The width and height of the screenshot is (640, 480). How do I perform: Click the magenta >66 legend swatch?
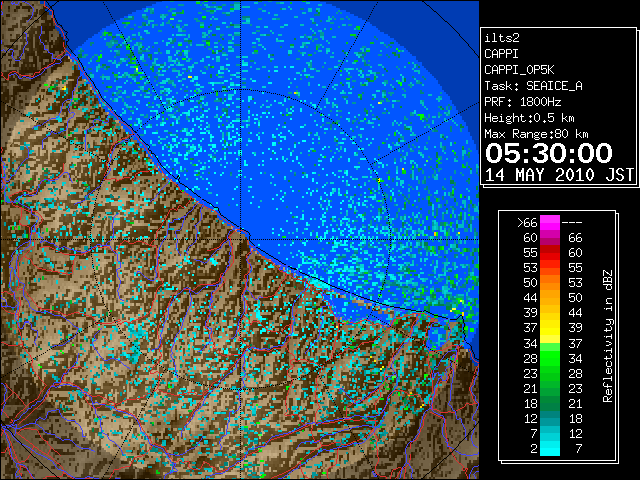[x=550, y=223]
